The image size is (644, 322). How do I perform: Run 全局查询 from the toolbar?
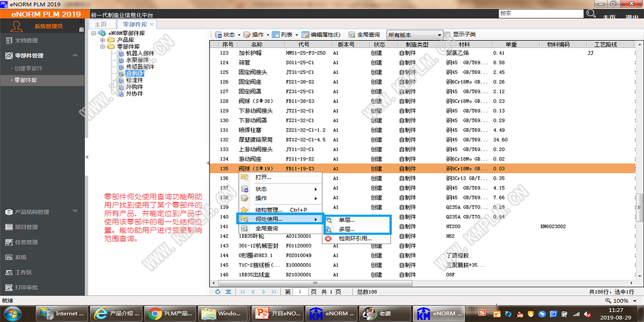coord(364,34)
